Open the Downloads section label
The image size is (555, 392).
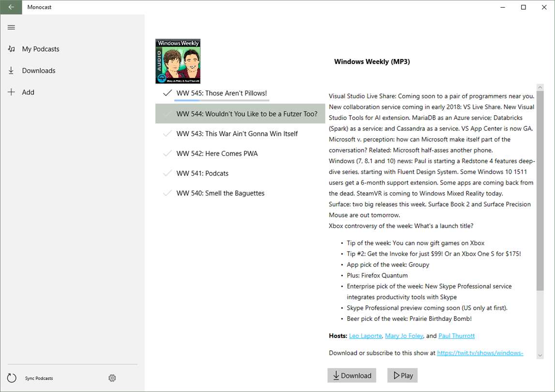pyautogui.click(x=39, y=71)
